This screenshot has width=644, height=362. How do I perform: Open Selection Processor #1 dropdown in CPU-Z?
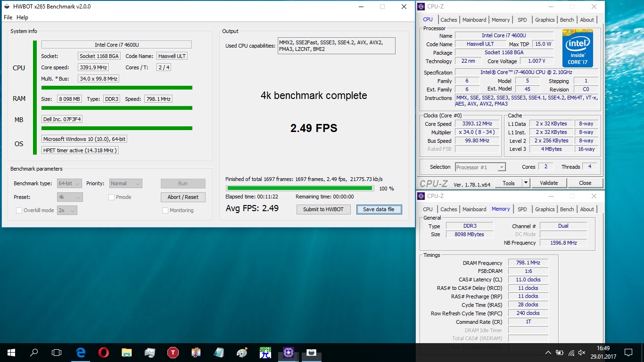tap(480, 167)
